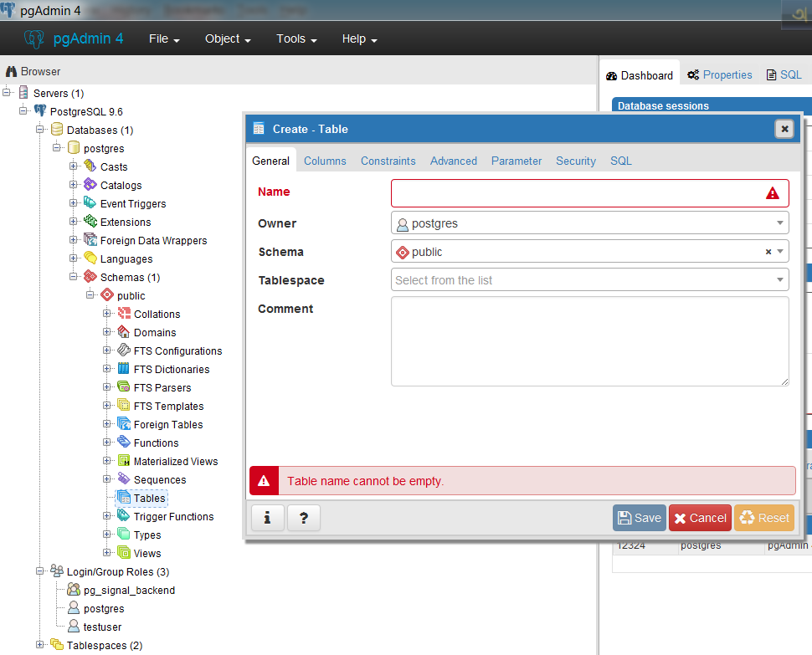Open the Owner dropdown
812x655 pixels.
coord(779,223)
